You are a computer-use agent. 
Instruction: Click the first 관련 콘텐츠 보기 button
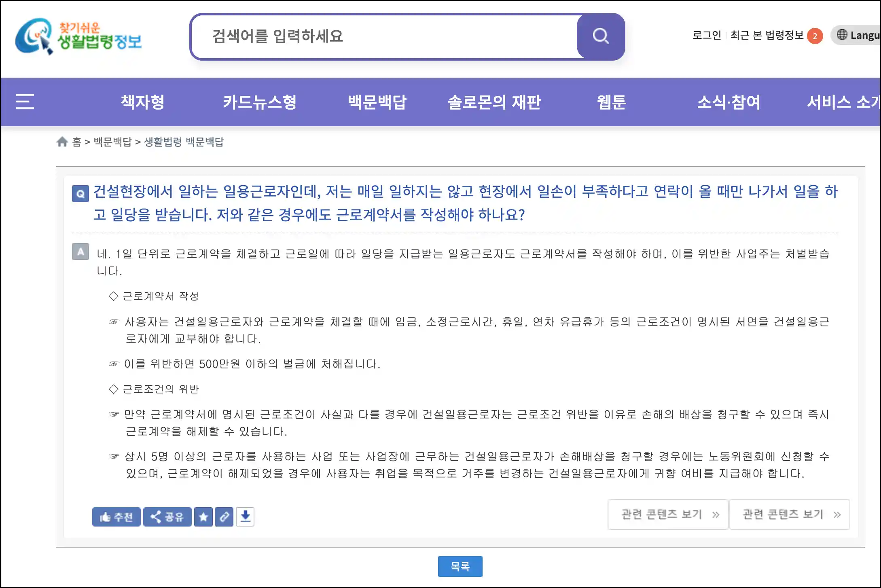tap(668, 514)
